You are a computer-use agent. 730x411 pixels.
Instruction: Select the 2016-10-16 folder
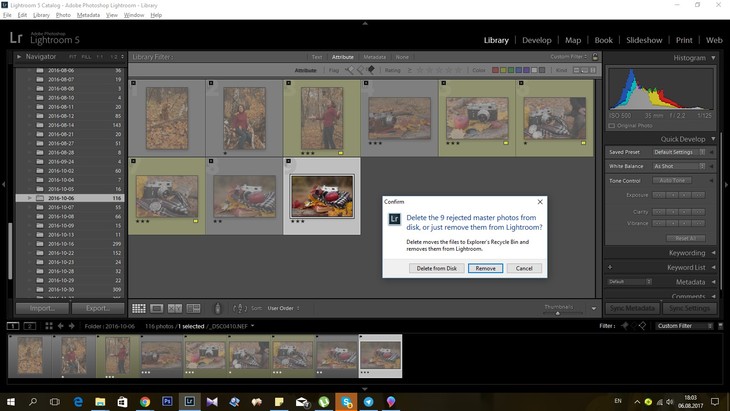[70, 244]
